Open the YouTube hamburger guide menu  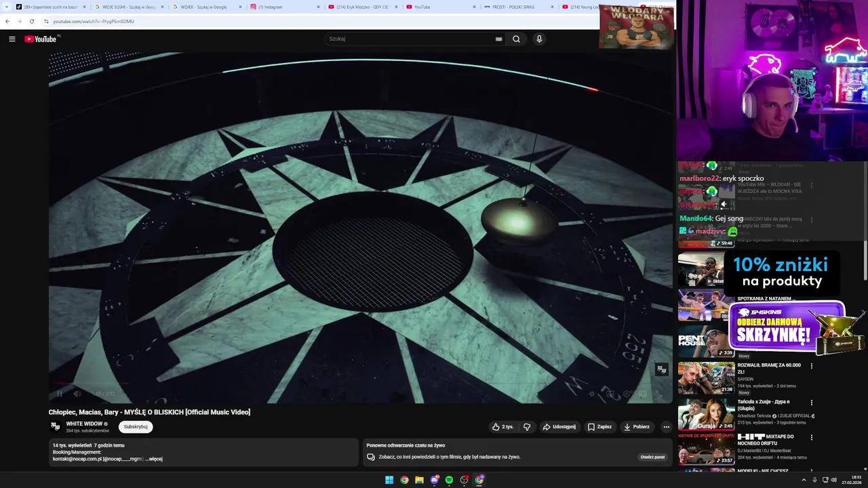click(x=12, y=39)
